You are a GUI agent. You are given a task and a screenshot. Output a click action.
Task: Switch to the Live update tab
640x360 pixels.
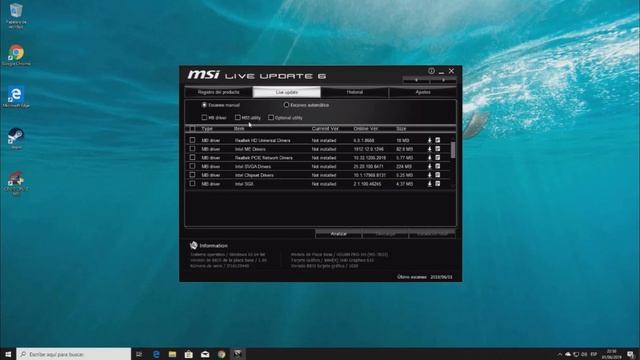287,92
